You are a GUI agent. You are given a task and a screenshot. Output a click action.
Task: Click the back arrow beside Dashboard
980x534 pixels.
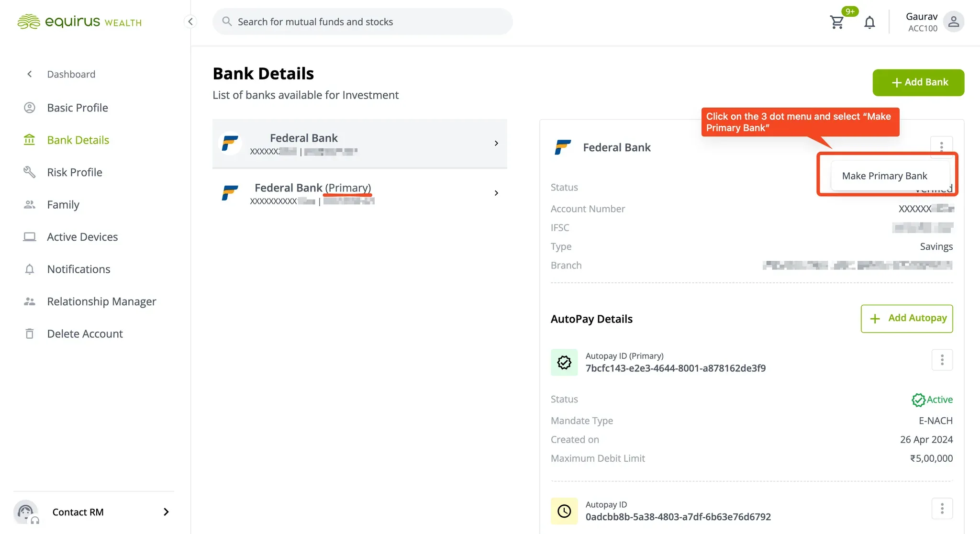[30, 74]
